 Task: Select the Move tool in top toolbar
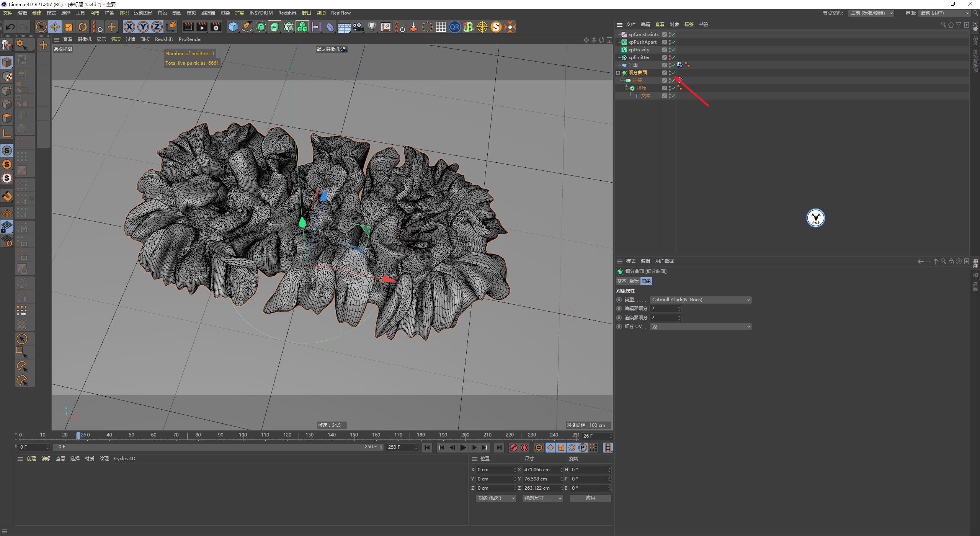(x=55, y=27)
